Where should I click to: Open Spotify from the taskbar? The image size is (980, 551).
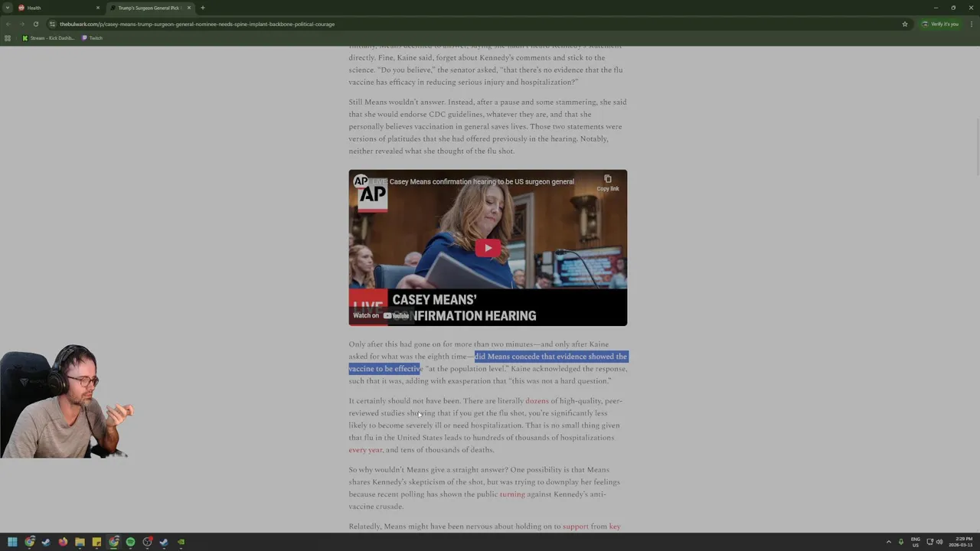coord(130,542)
